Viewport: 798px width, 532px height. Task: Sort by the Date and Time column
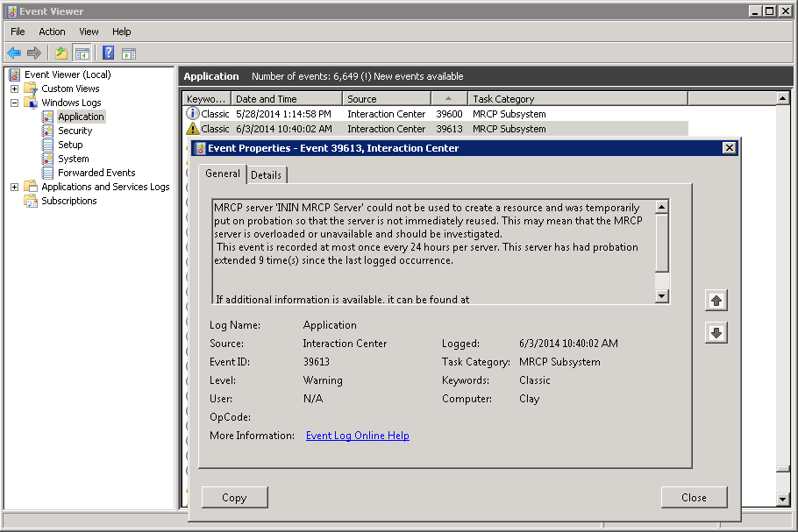tap(285, 99)
